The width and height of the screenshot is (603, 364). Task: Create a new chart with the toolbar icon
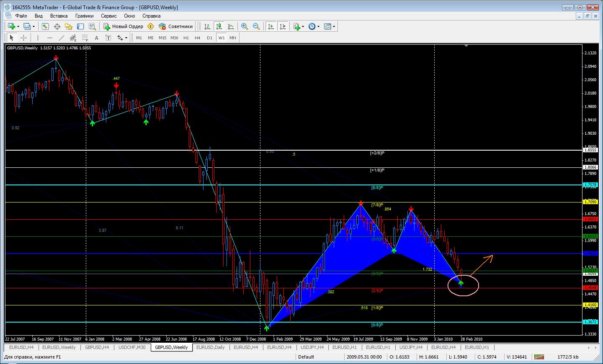(11, 26)
